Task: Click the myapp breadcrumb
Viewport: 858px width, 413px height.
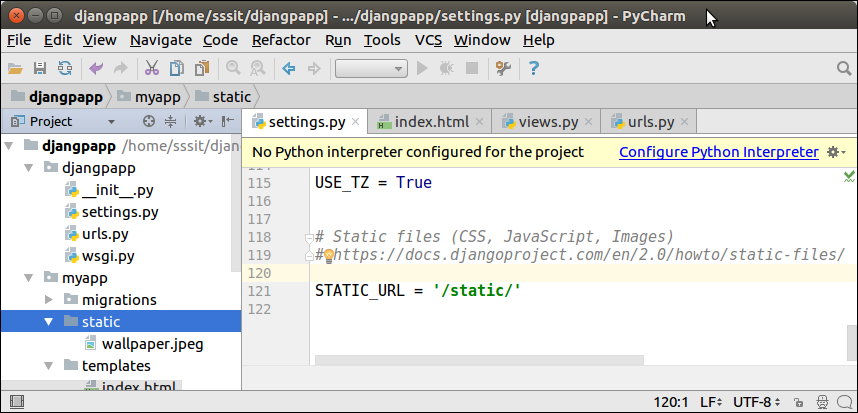Action: tap(149, 97)
